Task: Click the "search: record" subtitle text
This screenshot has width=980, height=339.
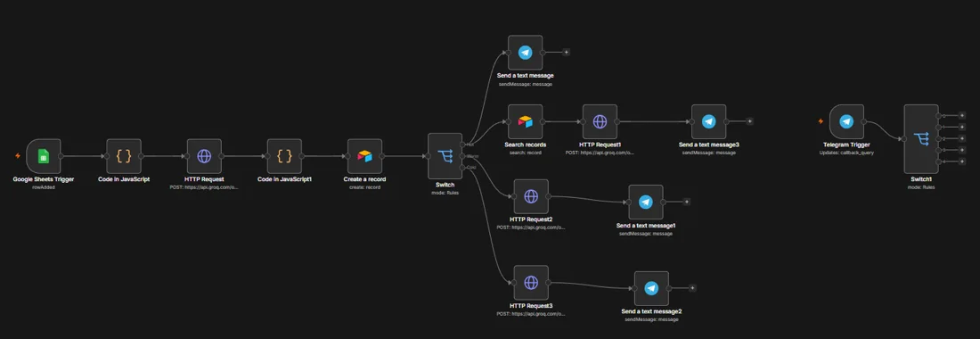Action: (525, 152)
